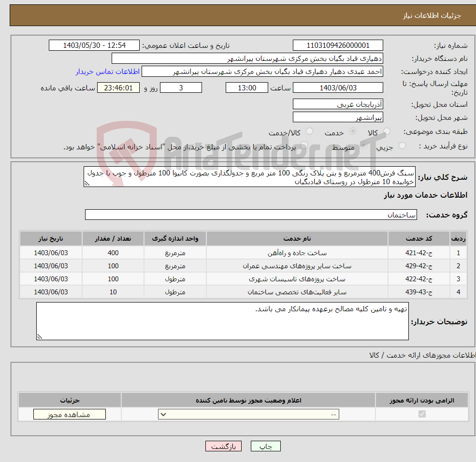476x462 pixels.
Task: Click the remaining time field 23:46:01
Action: (118, 88)
